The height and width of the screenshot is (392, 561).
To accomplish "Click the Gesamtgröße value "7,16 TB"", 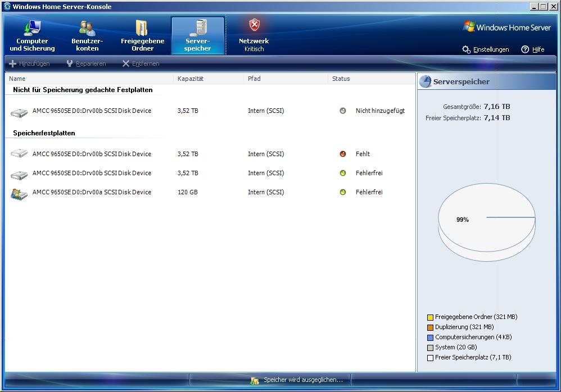I will 497,107.
